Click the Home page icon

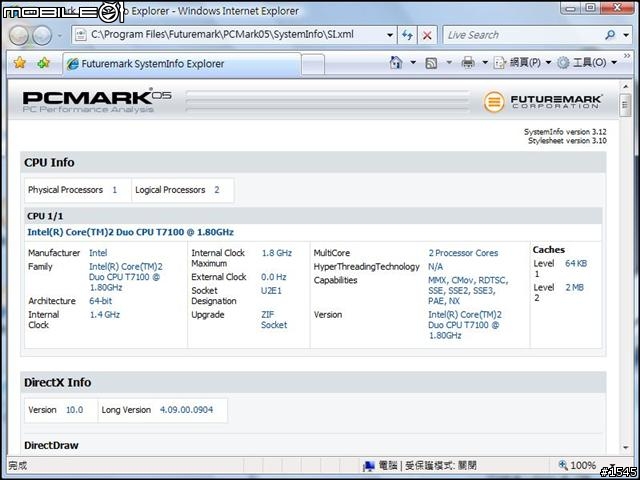(396, 62)
